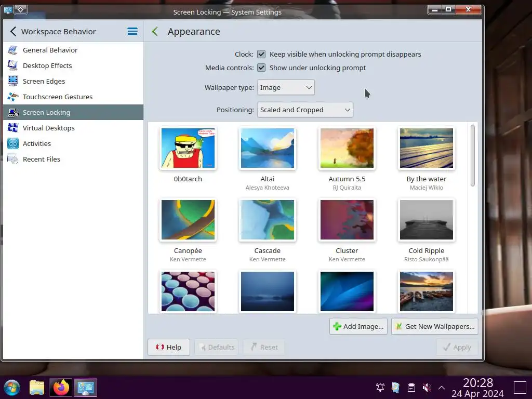Select General Behavior in sidebar
The image size is (532, 399).
tap(73, 50)
